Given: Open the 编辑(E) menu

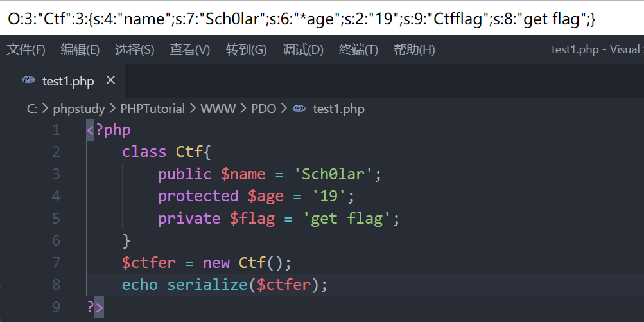Looking at the screenshot, I should pos(80,49).
